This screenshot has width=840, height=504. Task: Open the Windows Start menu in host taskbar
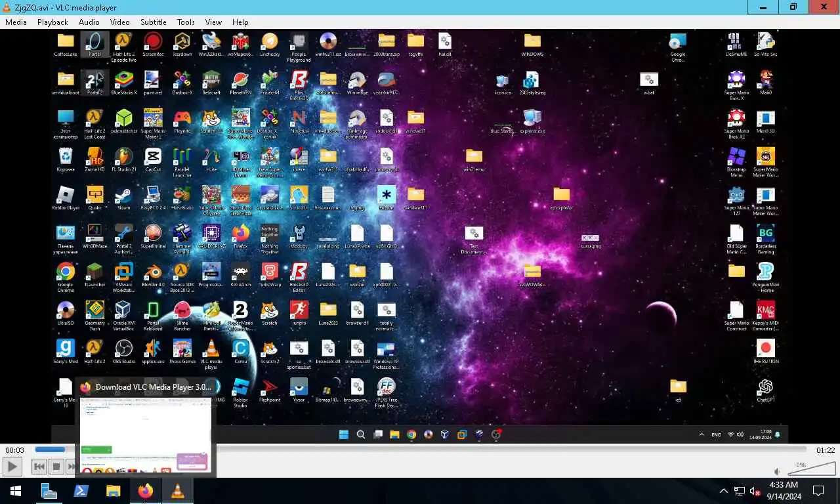16,491
